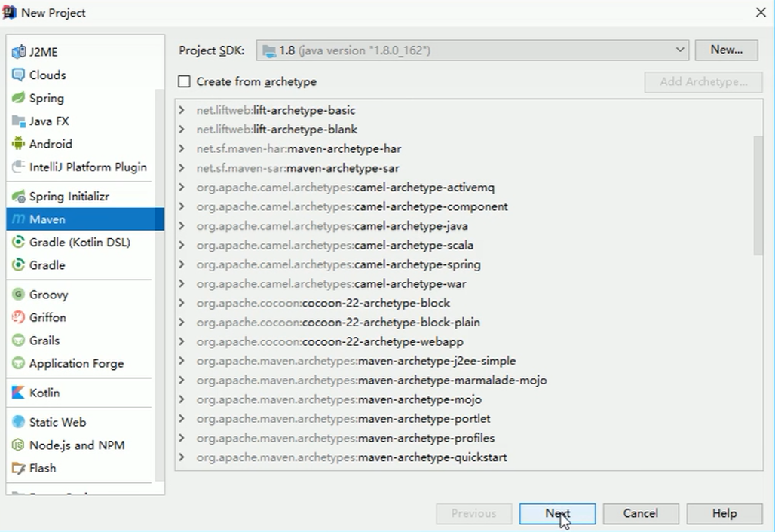This screenshot has width=775, height=532.
Task: Choose the Grails icon
Action: click(18, 341)
